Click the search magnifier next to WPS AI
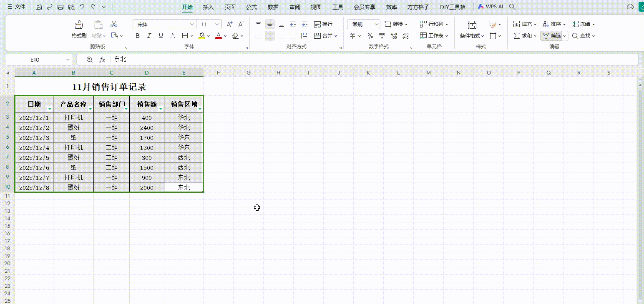 click(513, 7)
